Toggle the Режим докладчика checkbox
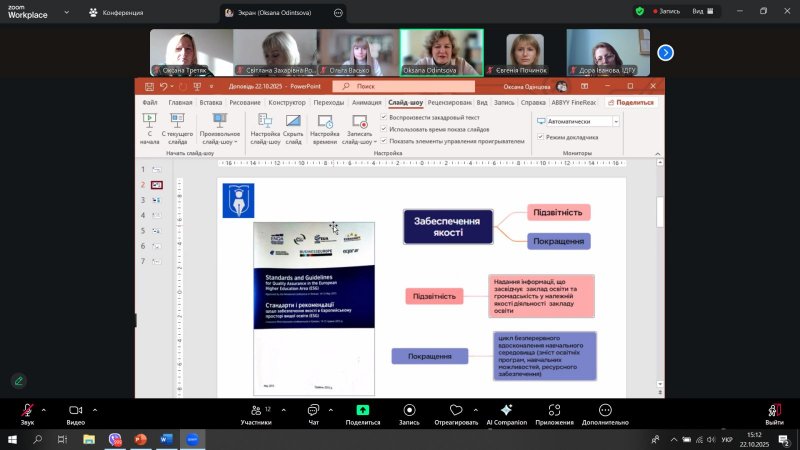This screenshot has width=800, height=450. tap(540, 136)
